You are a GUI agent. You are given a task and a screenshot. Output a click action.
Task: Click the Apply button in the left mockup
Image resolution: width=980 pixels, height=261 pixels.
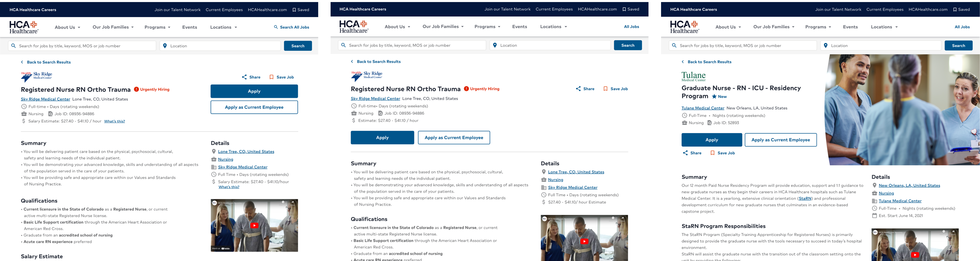click(x=254, y=91)
